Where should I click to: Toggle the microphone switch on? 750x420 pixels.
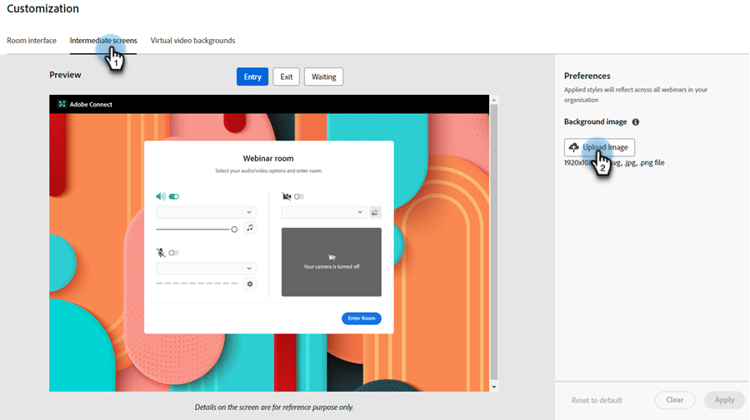174,253
